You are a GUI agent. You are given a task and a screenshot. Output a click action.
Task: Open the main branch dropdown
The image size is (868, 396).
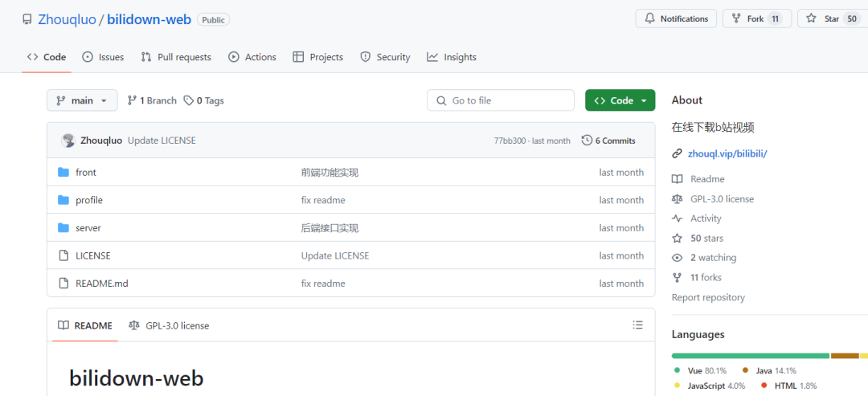(82, 100)
